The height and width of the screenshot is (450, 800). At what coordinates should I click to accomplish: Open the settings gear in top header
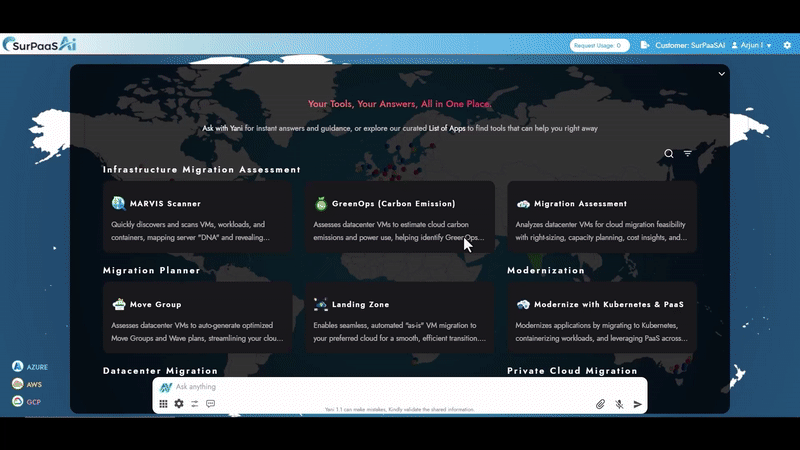tap(787, 45)
